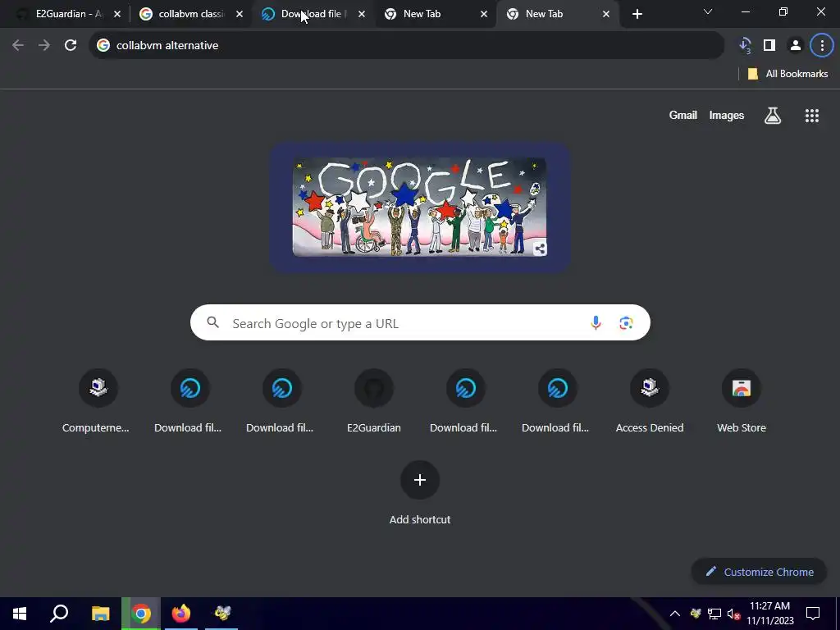Share the Google doodle
The image size is (840, 630).
pyautogui.click(x=540, y=249)
